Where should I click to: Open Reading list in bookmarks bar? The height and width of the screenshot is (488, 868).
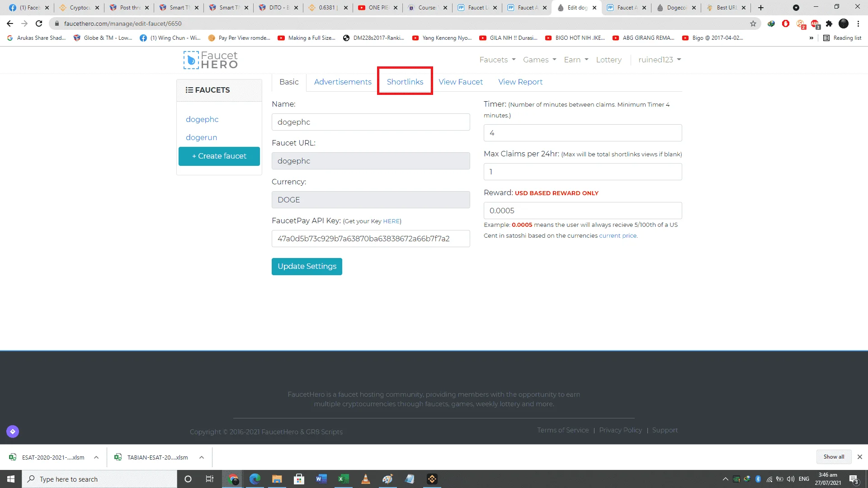click(842, 38)
